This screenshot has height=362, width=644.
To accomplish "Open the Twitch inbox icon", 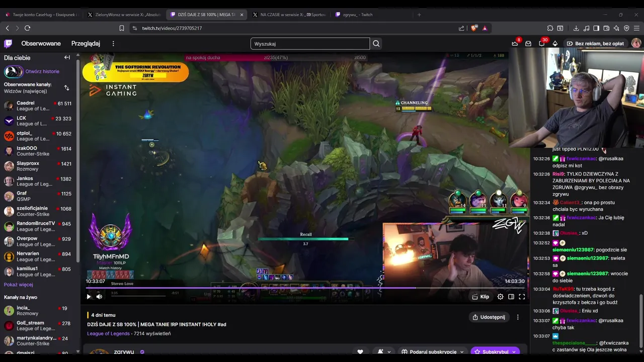I will pyautogui.click(x=528, y=44).
